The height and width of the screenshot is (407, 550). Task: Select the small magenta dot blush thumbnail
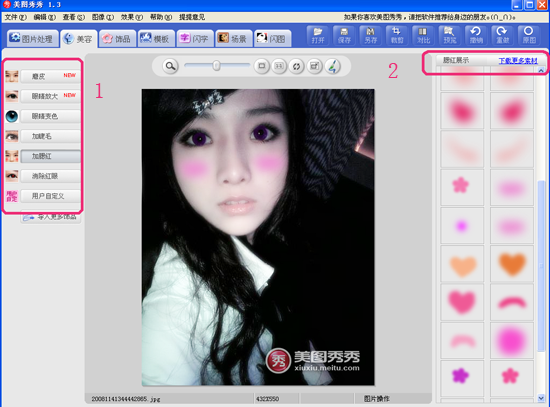coord(462,226)
